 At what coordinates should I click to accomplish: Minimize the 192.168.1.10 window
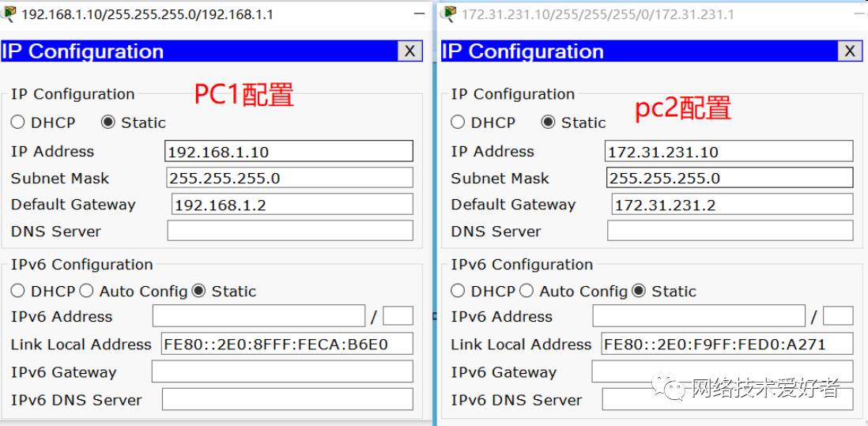(419, 14)
